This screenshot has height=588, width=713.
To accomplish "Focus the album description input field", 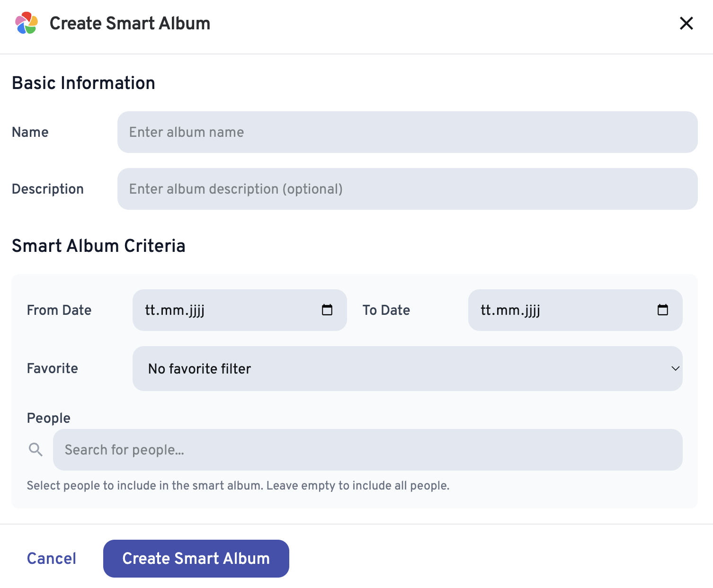I will tap(407, 189).
